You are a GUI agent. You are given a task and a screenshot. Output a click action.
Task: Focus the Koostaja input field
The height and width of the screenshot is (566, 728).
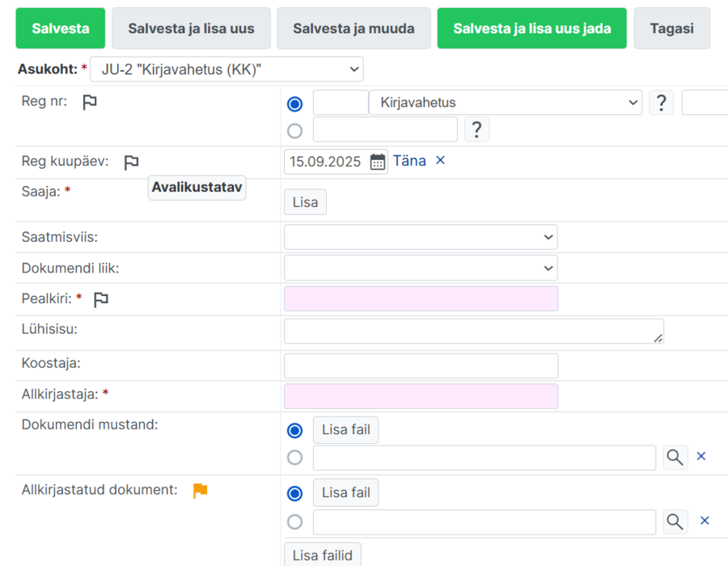(421, 366)
